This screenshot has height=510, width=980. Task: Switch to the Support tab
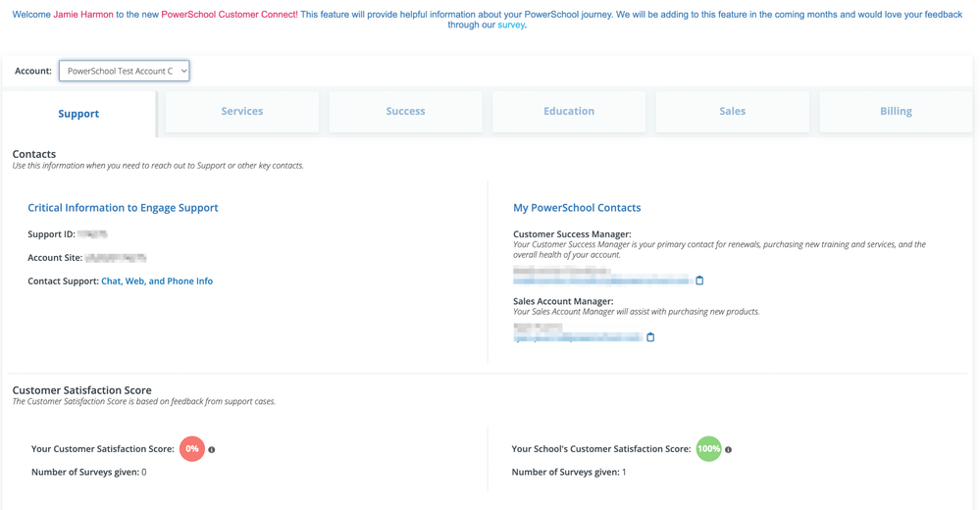(x=78, y=114)
